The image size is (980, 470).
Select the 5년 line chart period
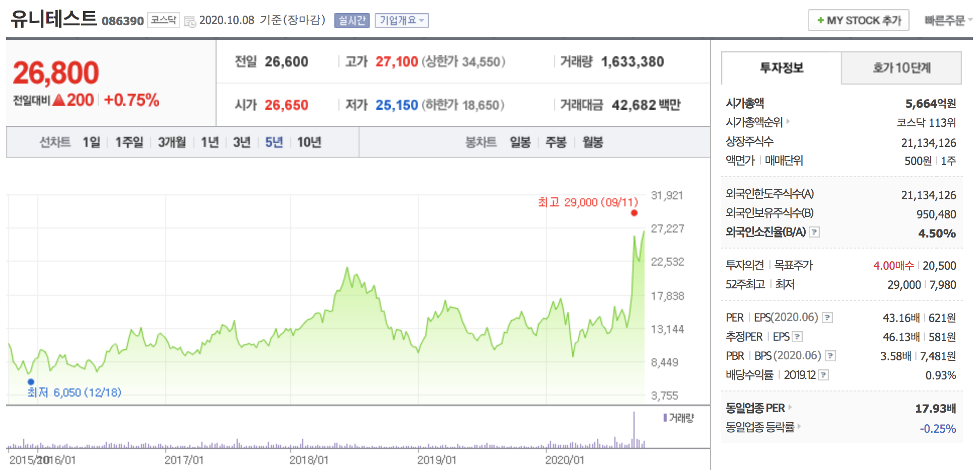[x=274, y=142]
